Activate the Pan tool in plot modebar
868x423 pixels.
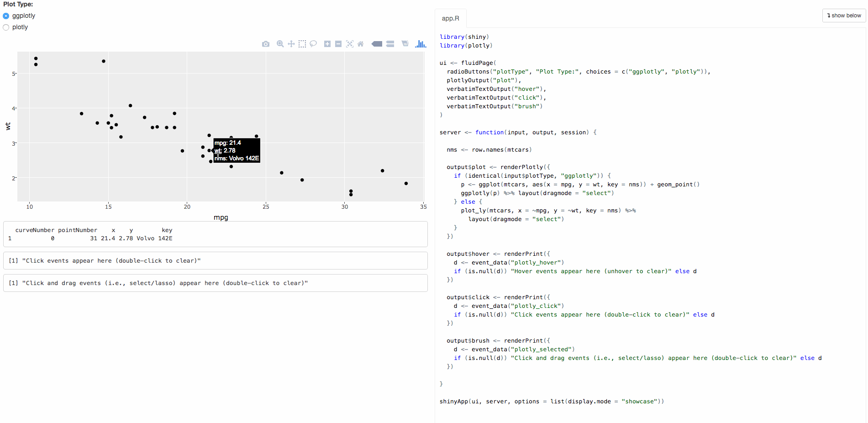click(x=291, y=44)
